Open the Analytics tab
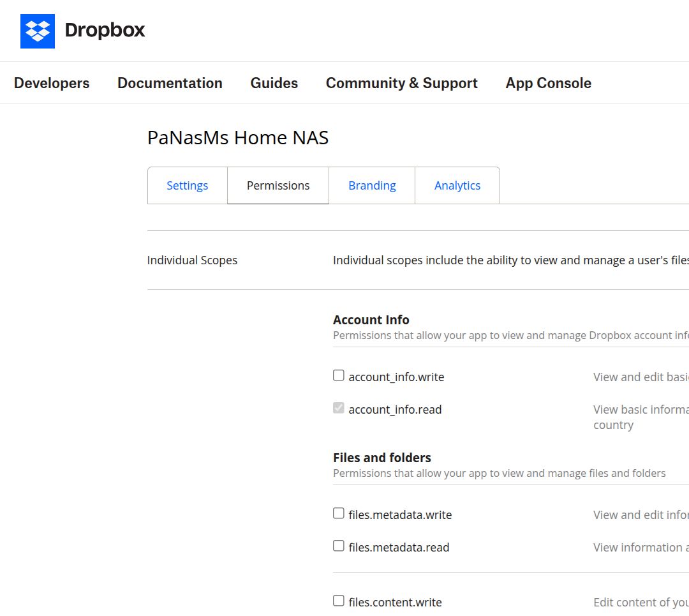 (457, 186)
